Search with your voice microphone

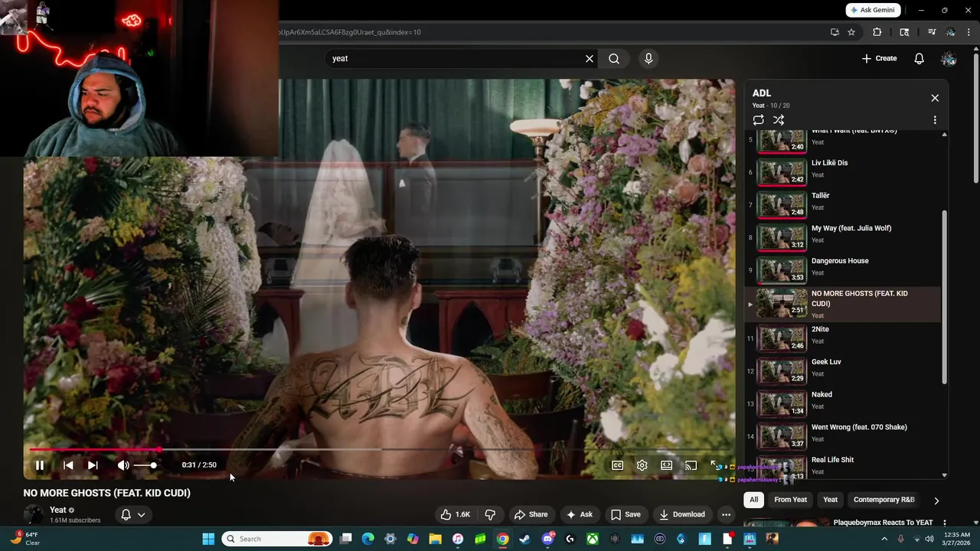coord(648,58)
